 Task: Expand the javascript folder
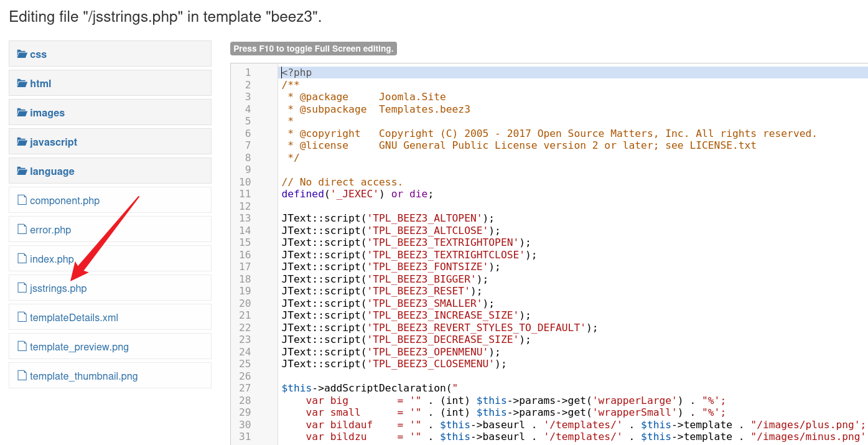[54, 142]
